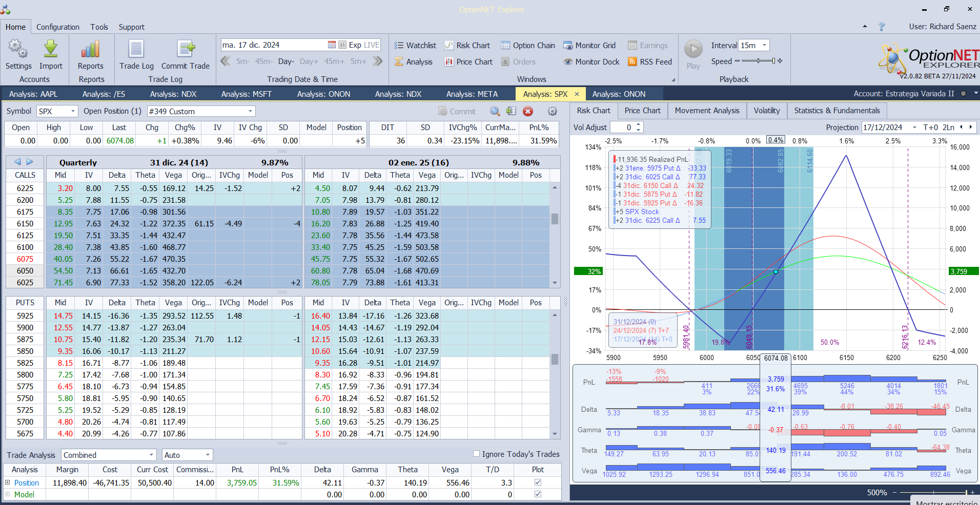980x505 pixels.
Task: Toggle Plot checkbox for Position row
Action: pyautogui.click(x=538, y=482)
